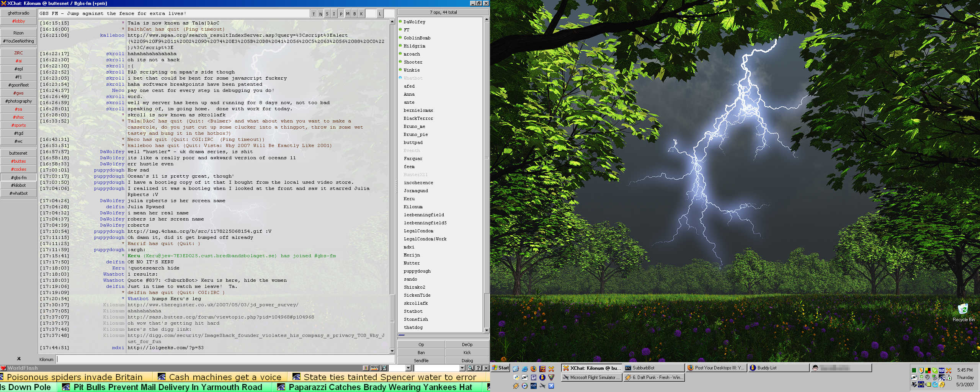Open the Microsoft Flight Simulator taskbar button
This screenshot has width=980, height=392.
592,377
